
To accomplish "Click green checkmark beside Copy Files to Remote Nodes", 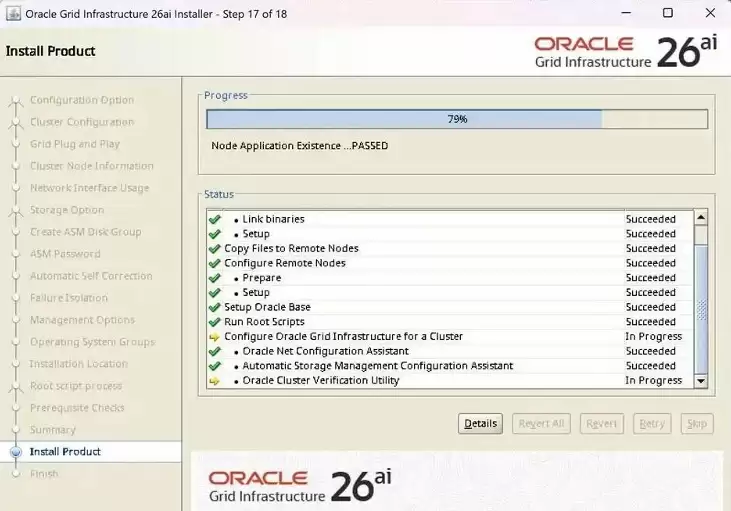I will (x=214, y=249).
